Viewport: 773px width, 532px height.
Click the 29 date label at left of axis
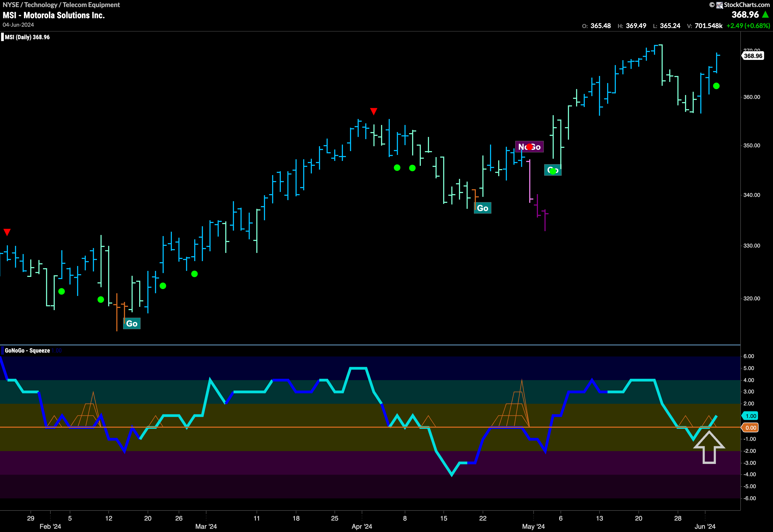pos(31,518)
